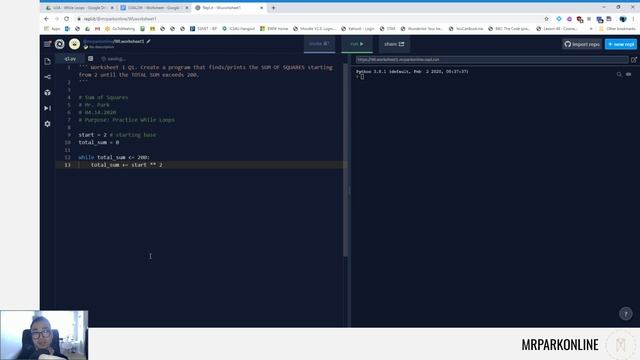This screenshot has width=640, height=360.
Task: Click the red extension icon in Chrome toolbar
Action: pos(580,19)
